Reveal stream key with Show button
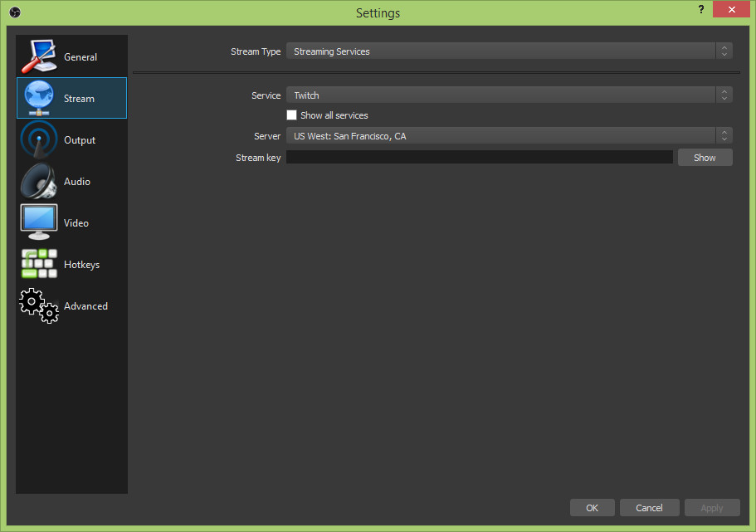 (705, 157)
